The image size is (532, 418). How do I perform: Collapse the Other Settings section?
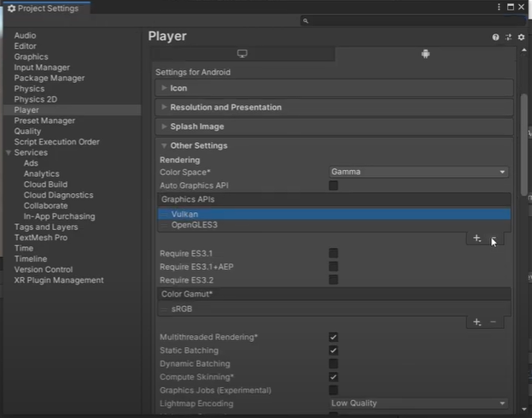click(334, 145)
